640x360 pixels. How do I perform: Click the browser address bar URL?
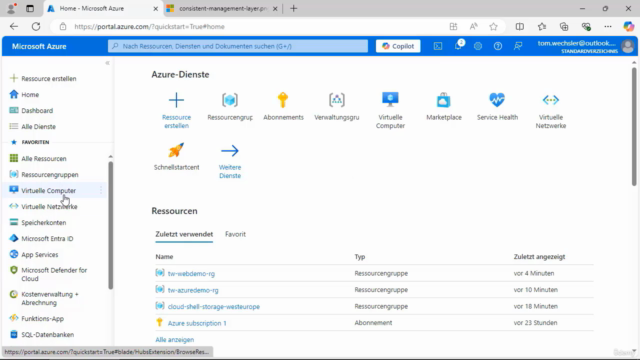click(x=149, y=27)
